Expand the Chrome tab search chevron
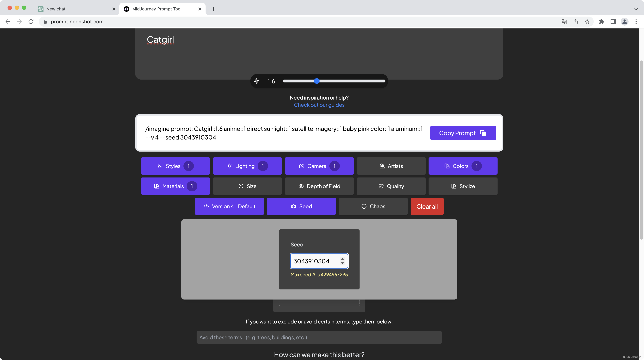The width and height of the screenshot is (644, 360). 636,9
